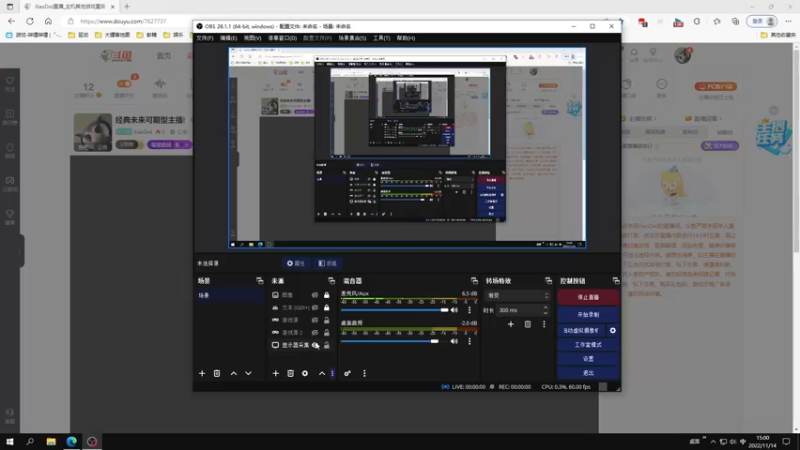Toggle the lock on the 游戏源 2 source

(x=327, y=333)
